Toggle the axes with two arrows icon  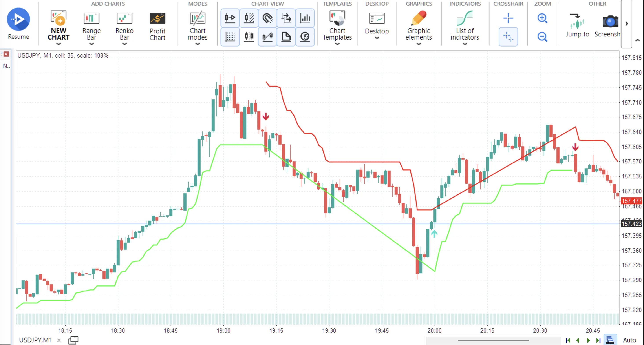click(x=286, y=18)
